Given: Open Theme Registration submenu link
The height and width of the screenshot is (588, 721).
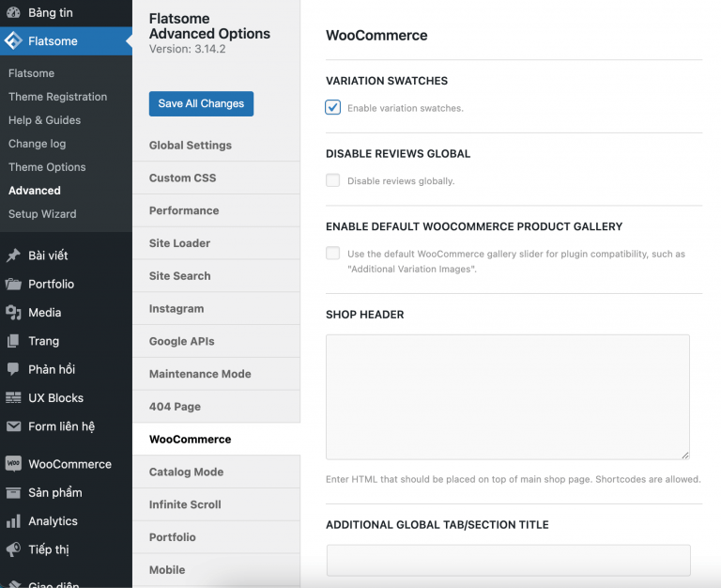Looking at the screenshot, I should click(57, 97).
